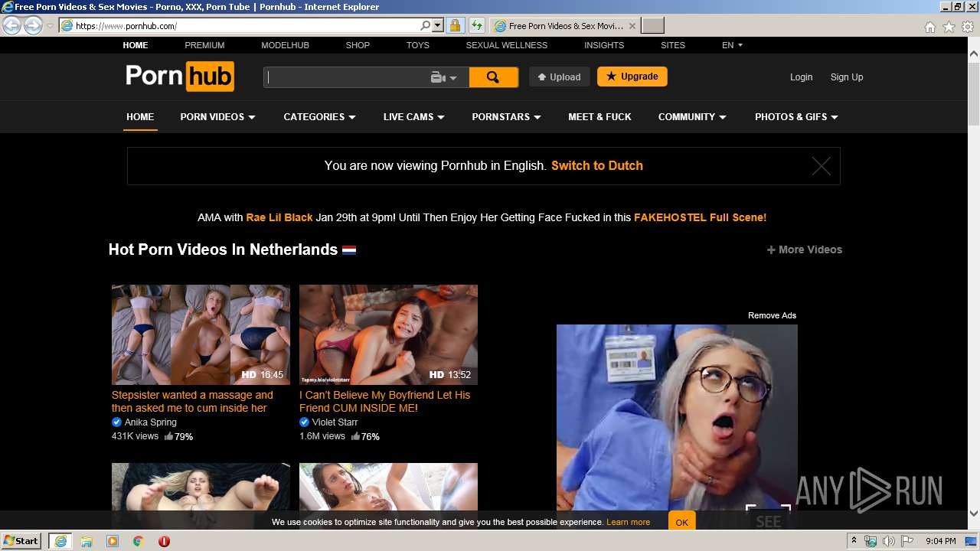Refresh the page with the green arrows icon

pos(476,25)
